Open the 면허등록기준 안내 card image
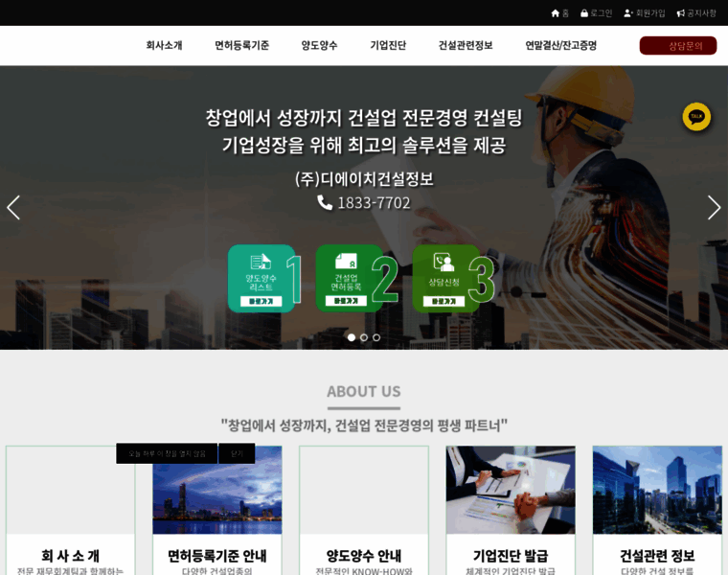 coord(217,490)
